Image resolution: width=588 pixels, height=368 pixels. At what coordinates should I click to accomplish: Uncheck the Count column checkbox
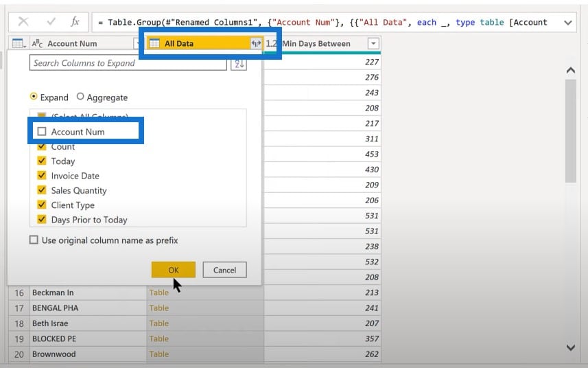pos(42,146)
